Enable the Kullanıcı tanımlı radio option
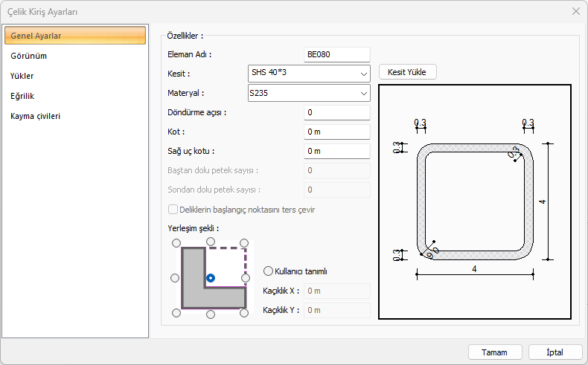This screenshot has width=588, height=365. click(269, 271)
